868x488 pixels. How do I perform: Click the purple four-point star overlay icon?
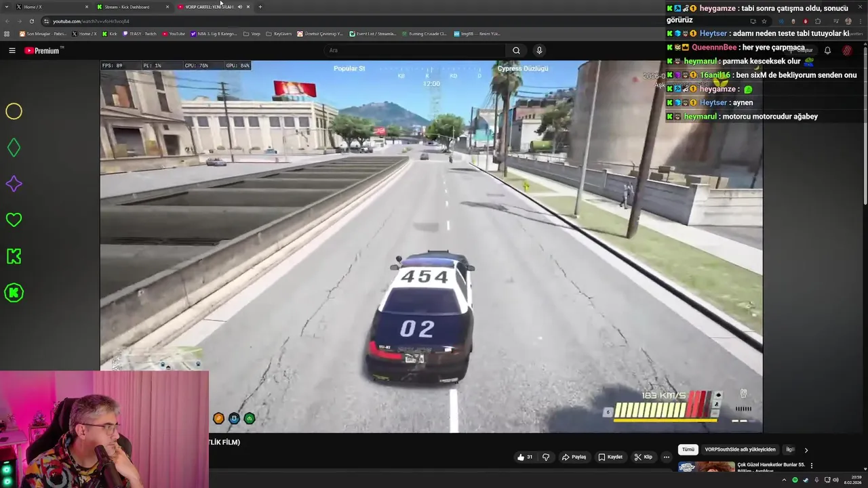point(14,184)
